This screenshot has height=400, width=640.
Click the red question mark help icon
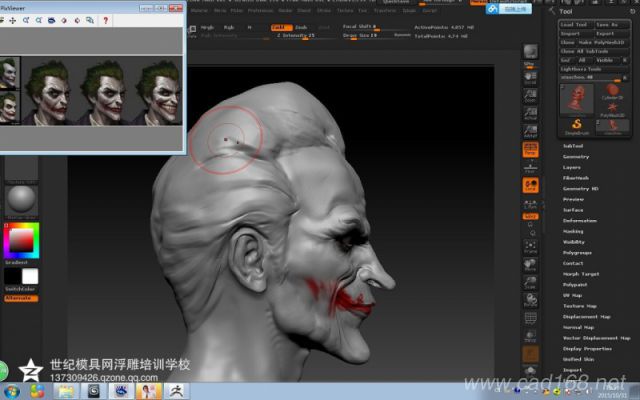106,20
